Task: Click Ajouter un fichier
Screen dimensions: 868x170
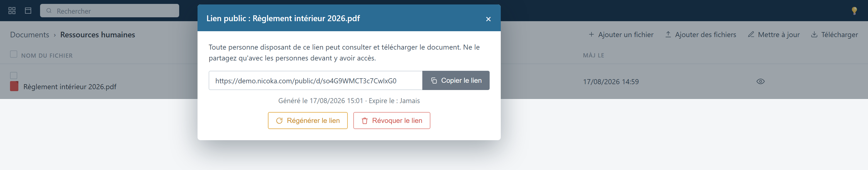Action: point(621,35)
